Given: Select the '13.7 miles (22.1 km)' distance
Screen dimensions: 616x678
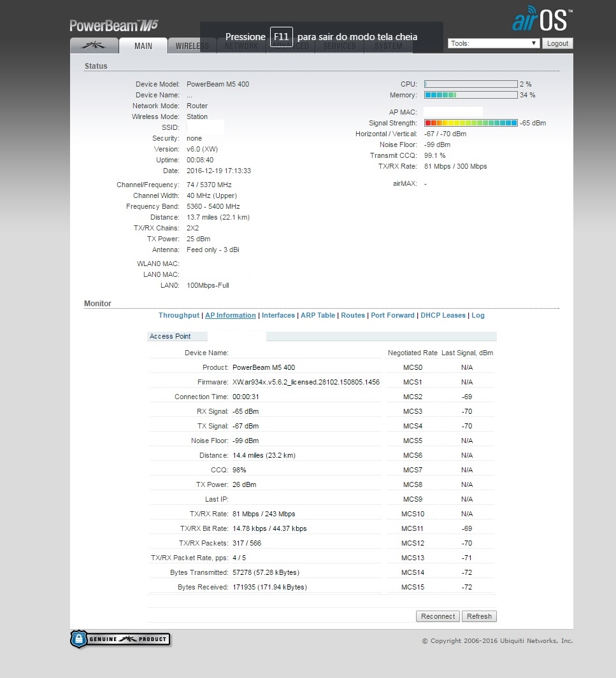Looking at the screenshot, I should pos(218,217).
